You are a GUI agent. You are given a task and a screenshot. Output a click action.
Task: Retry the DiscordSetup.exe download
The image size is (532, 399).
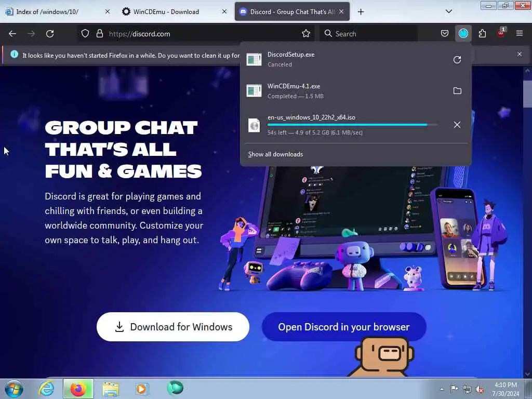click(457, 60)
